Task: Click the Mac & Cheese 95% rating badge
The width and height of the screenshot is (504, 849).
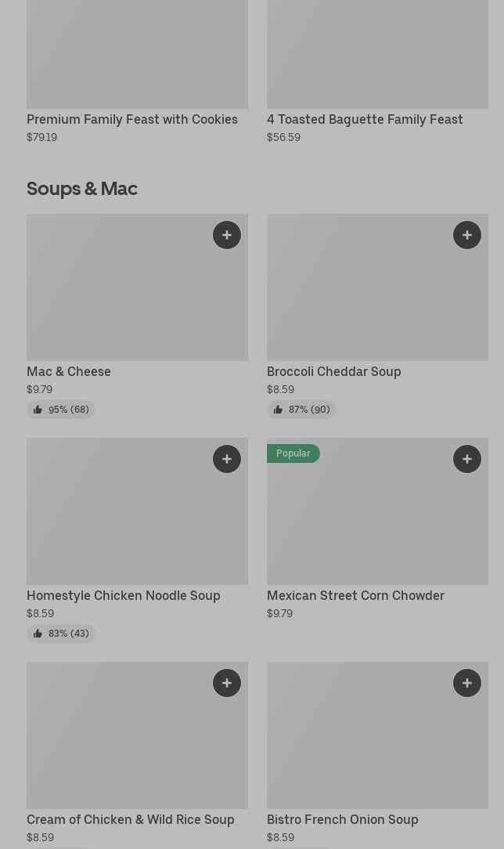Action: 61,410
